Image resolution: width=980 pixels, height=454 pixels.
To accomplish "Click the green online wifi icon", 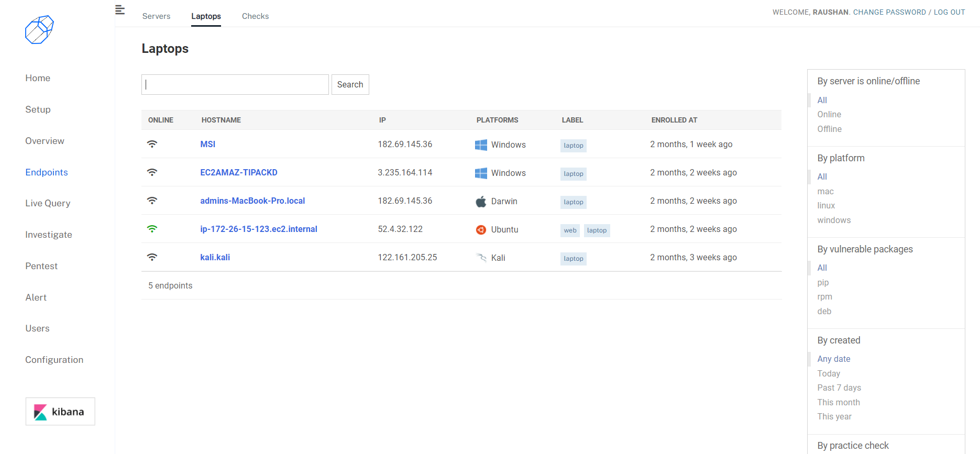I will 152,229.
